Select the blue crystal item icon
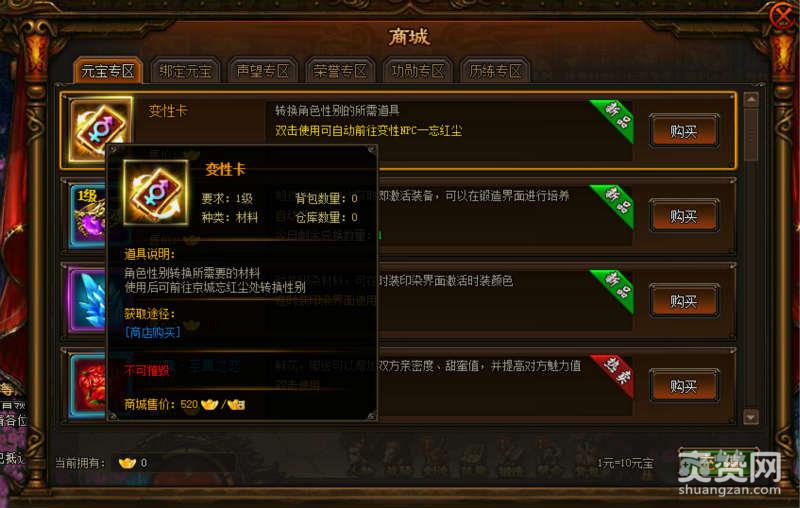This screenshot has width=800, height=508. [x=88, y=300]
